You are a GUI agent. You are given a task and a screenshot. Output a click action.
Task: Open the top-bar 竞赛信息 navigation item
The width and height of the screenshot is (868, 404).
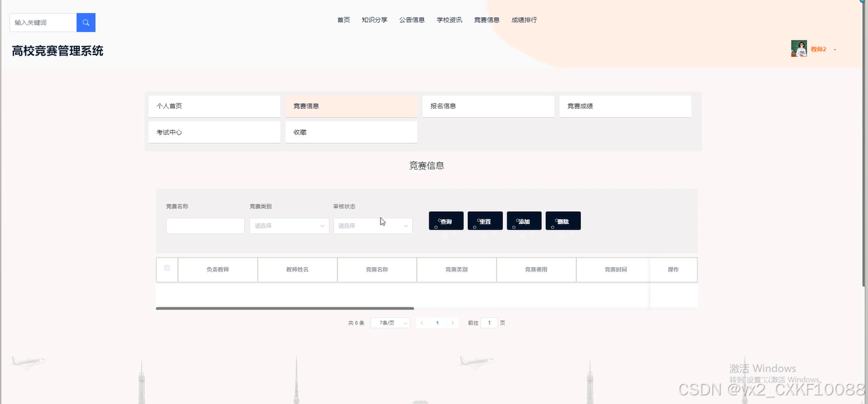click(487, 20)
